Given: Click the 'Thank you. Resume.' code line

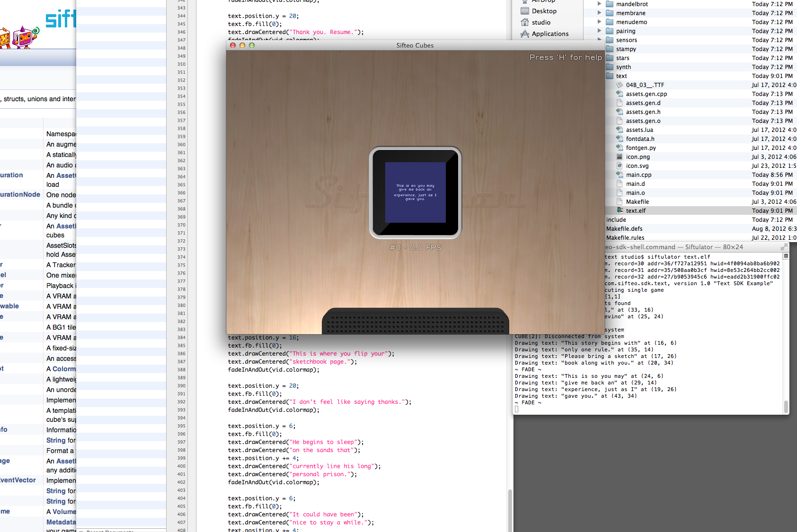Looking at the screenshot, I should (296, 32).
